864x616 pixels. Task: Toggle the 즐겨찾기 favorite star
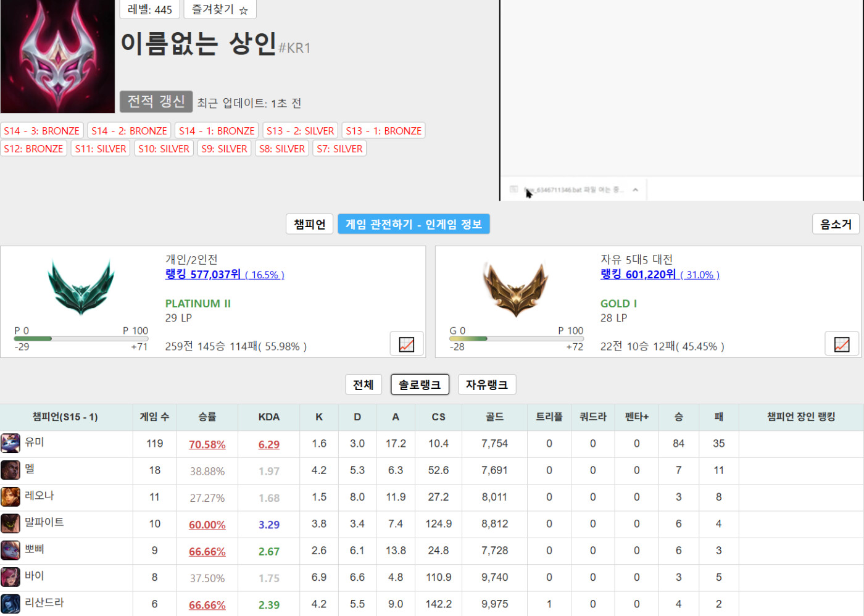click(x=220, y=10)
